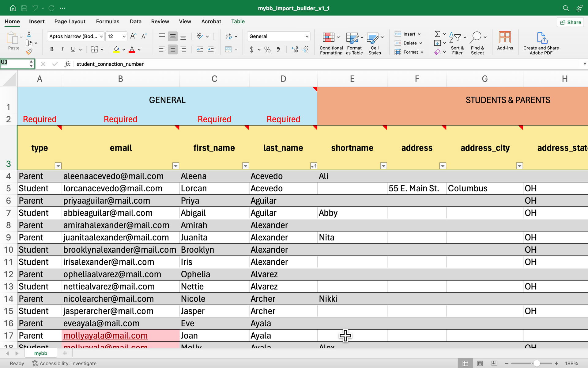This screenshot has height=368, width=588.
Task: Select column B header
Action: point(121,79)
